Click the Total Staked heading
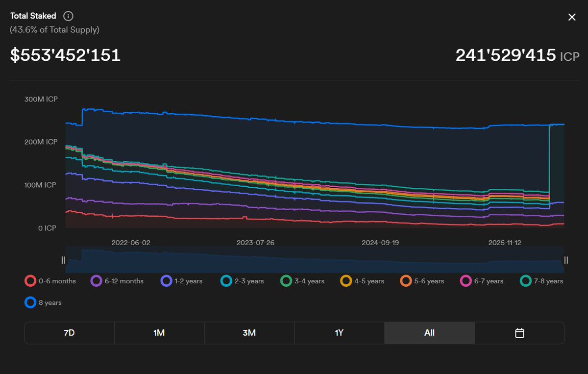Image resolution: width=588 pixels, height=374 pixels. [33, 16]
